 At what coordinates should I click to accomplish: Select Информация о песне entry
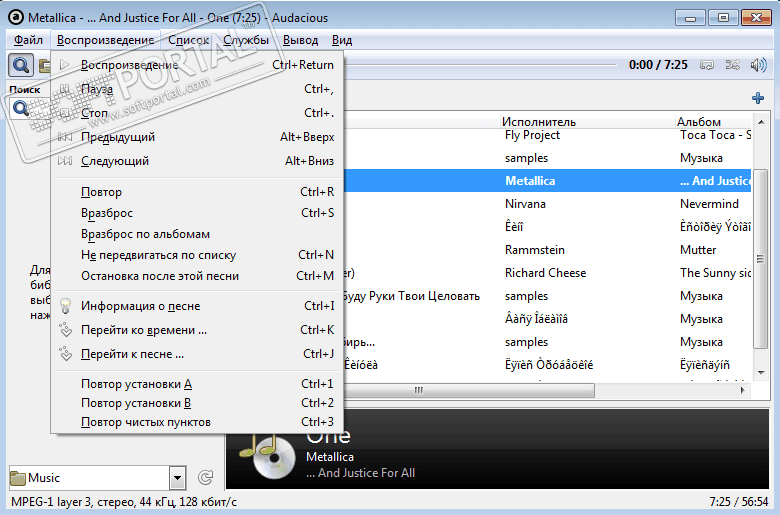(197, 306)
